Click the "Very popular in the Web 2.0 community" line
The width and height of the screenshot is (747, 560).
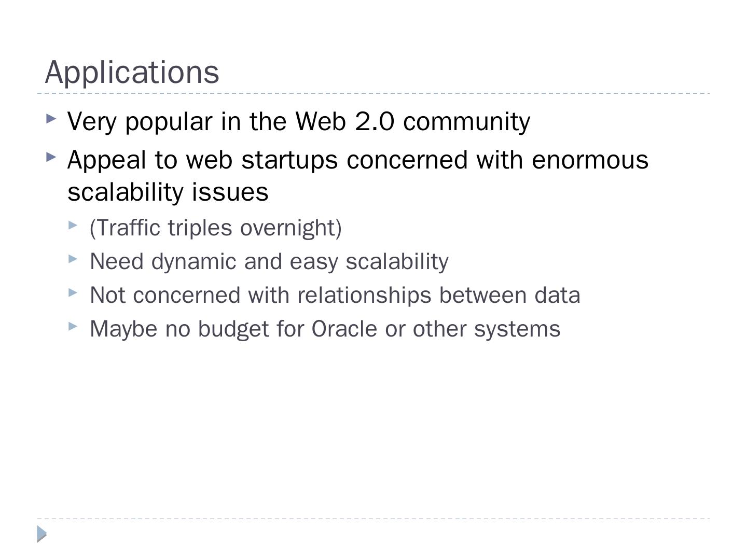coord(298,121)
